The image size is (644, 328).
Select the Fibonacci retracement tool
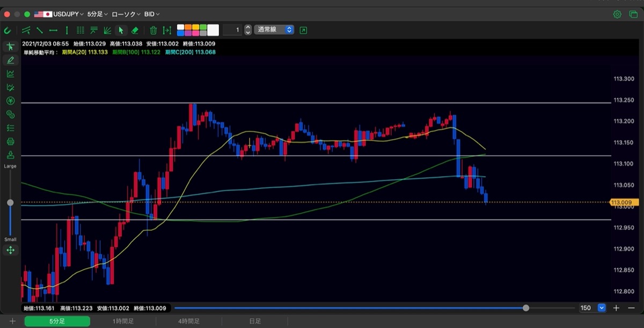[x=94, y=30]
